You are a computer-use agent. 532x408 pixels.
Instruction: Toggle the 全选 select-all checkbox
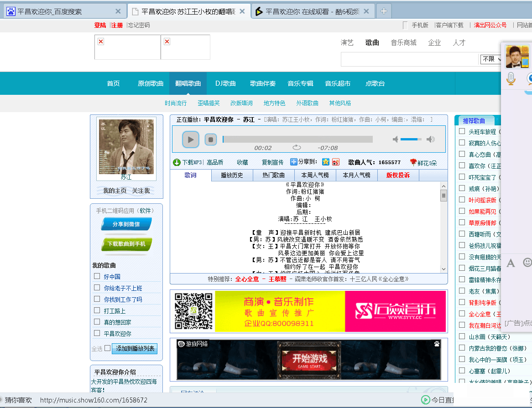click(107, 348)
